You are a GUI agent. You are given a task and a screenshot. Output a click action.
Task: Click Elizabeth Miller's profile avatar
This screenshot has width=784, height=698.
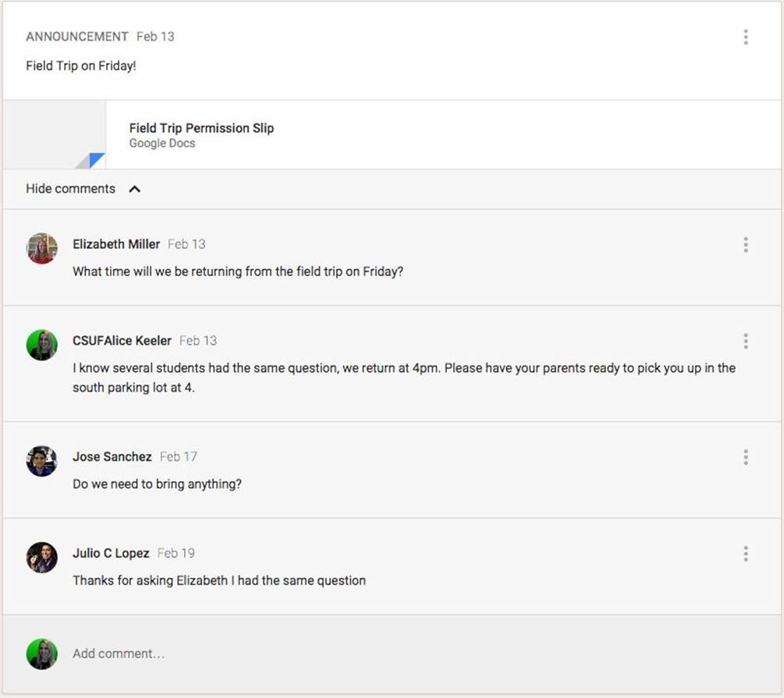(42, 249)
